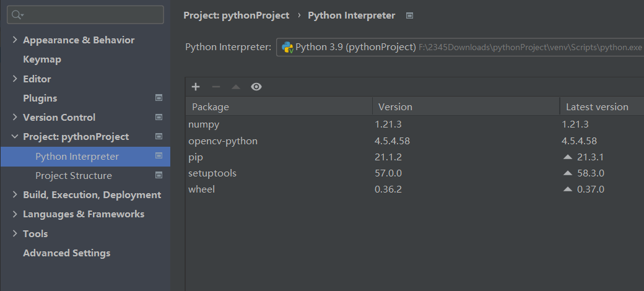Click the project-level icon next to Project: pythonProject in the tree
The image size is (644, 291).
pos(159,136)
